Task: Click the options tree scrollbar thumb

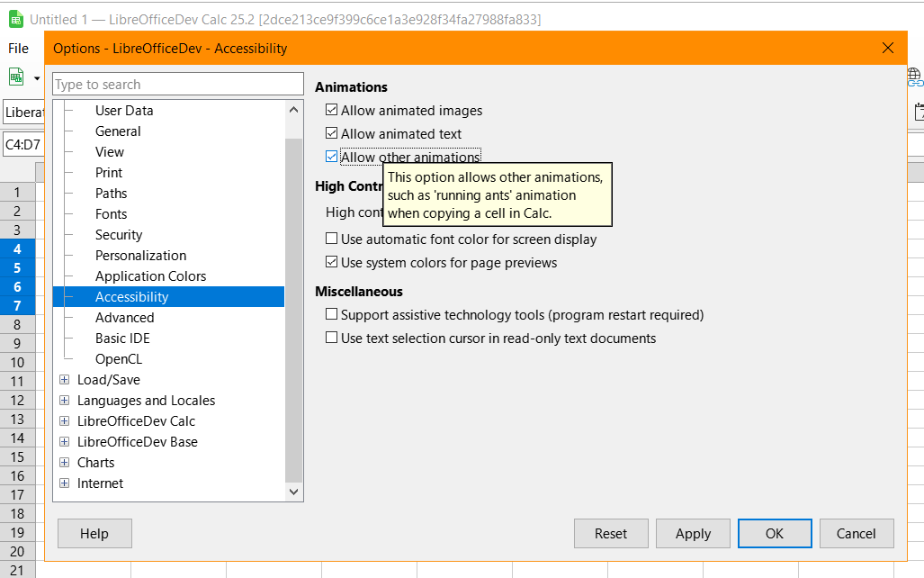Action: 293,310
